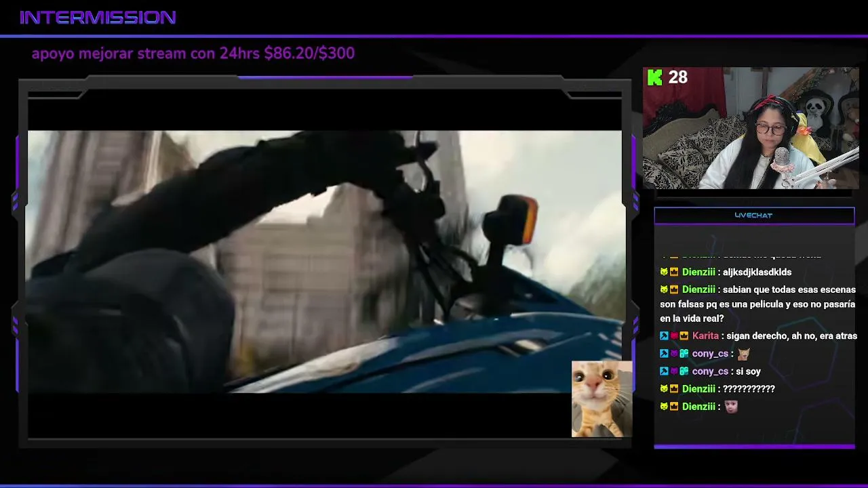The width and height of the screenshot is (868, 488).
Task: Click the message text 'aljksdjklasdklds'
Action: pos(757,272)
